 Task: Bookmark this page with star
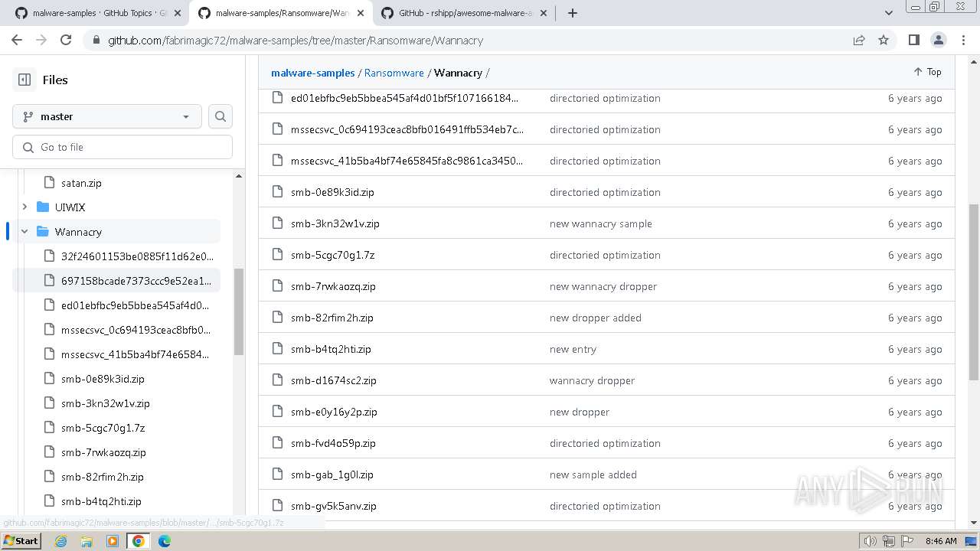[884, 41]
